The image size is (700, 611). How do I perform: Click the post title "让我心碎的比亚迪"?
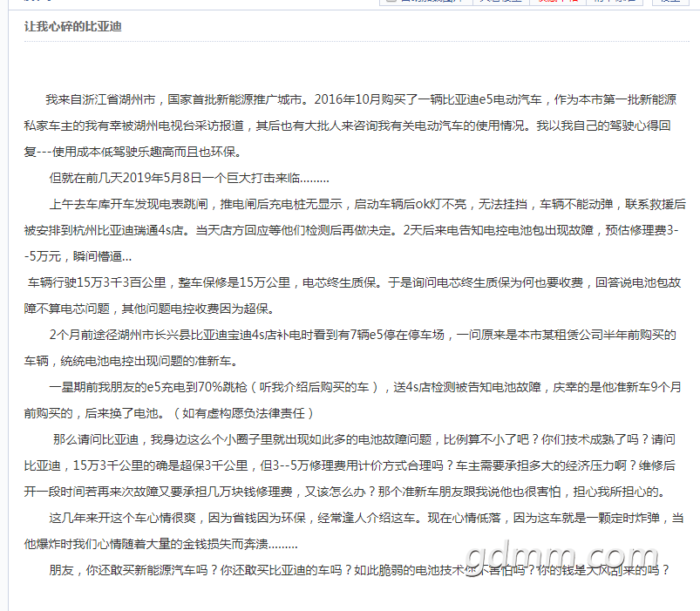click(72, 27)
